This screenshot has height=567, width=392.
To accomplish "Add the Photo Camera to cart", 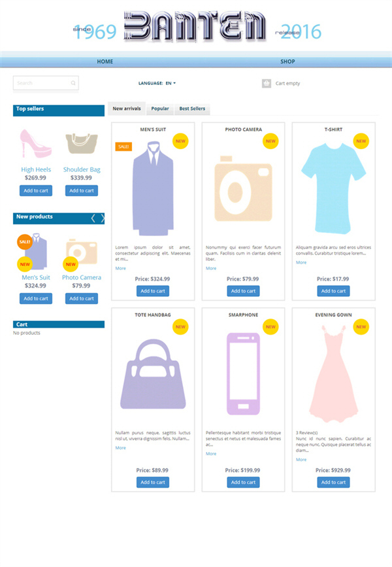I will pos(243,291).
